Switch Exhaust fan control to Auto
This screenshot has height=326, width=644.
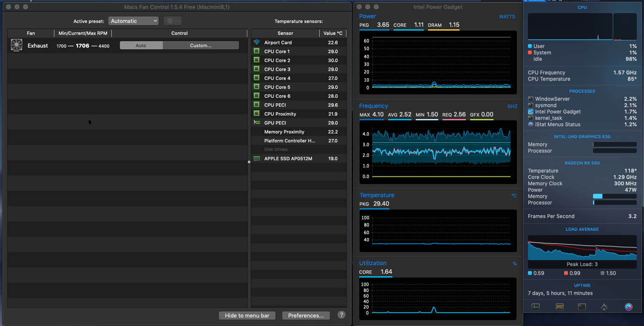[x=141, y=45]
